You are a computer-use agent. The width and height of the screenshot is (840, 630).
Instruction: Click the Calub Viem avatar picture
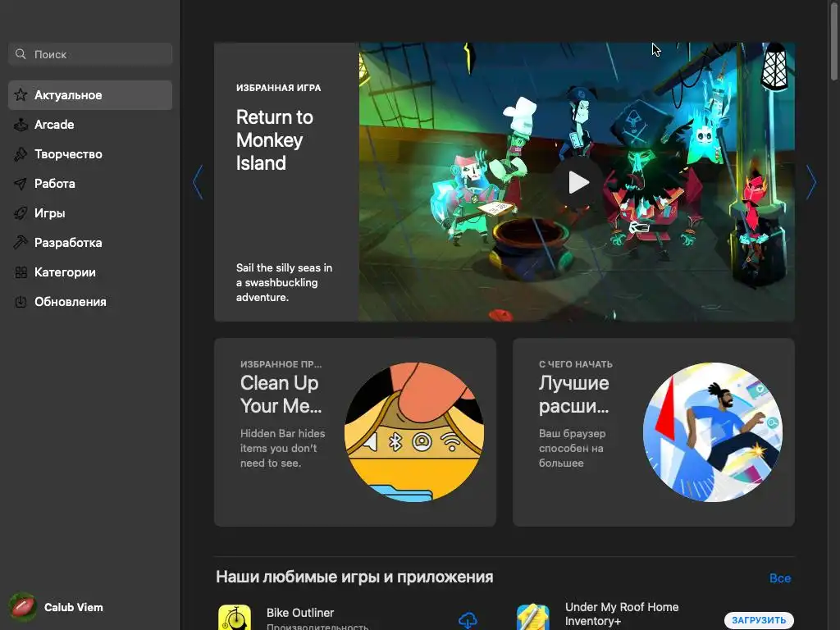[x=22, y=607]
